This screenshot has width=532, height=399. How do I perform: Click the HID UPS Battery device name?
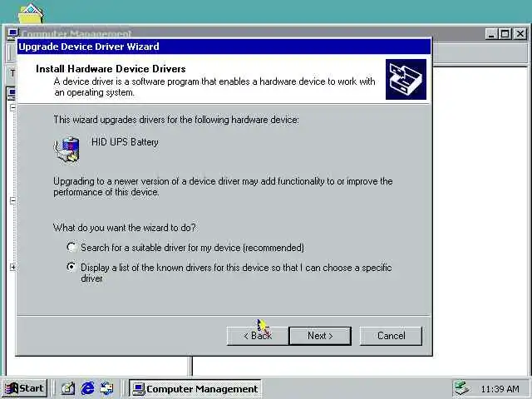tap(125, 142)
